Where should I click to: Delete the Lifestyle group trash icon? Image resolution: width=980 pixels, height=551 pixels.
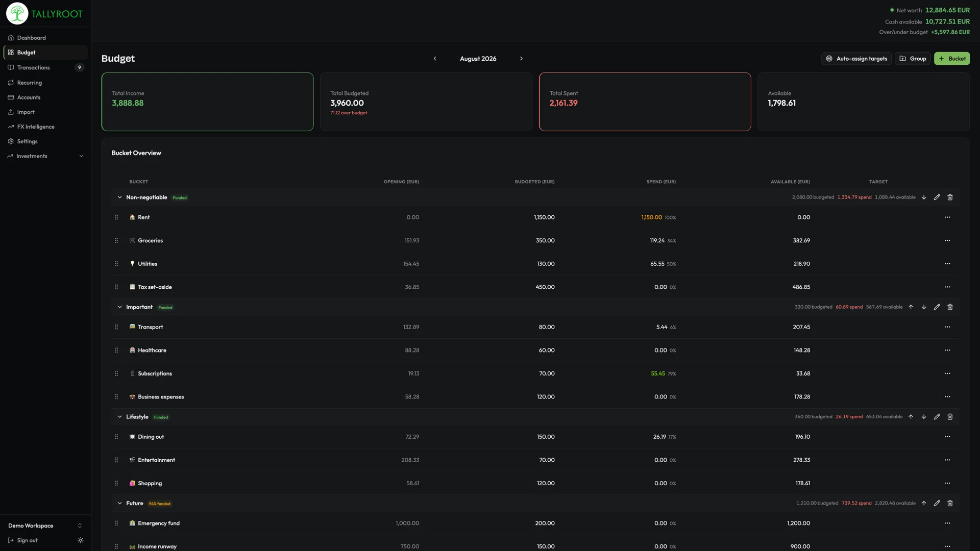click(x=950, y=417)
